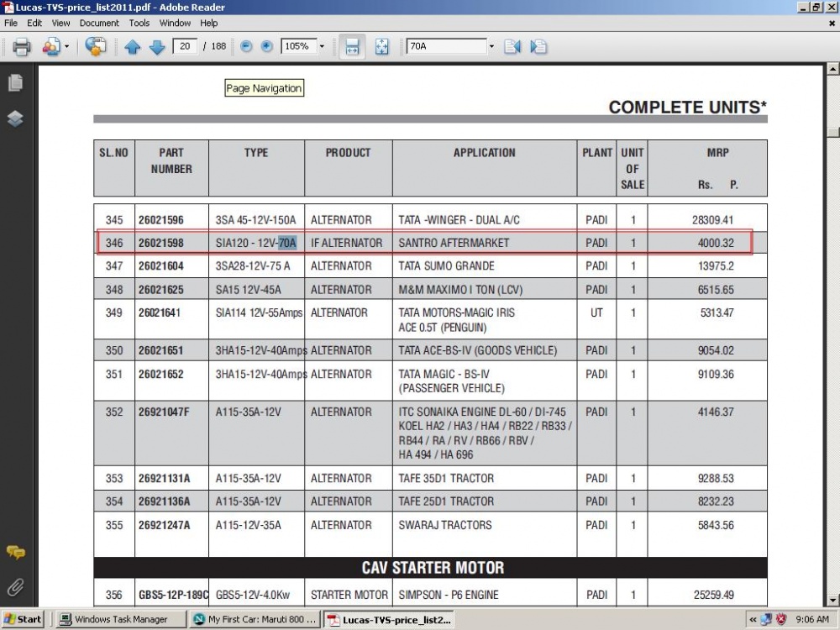840x630 pixels.
Task: Click the clock showing 9:06 AM
Action: tap(812, 619)
